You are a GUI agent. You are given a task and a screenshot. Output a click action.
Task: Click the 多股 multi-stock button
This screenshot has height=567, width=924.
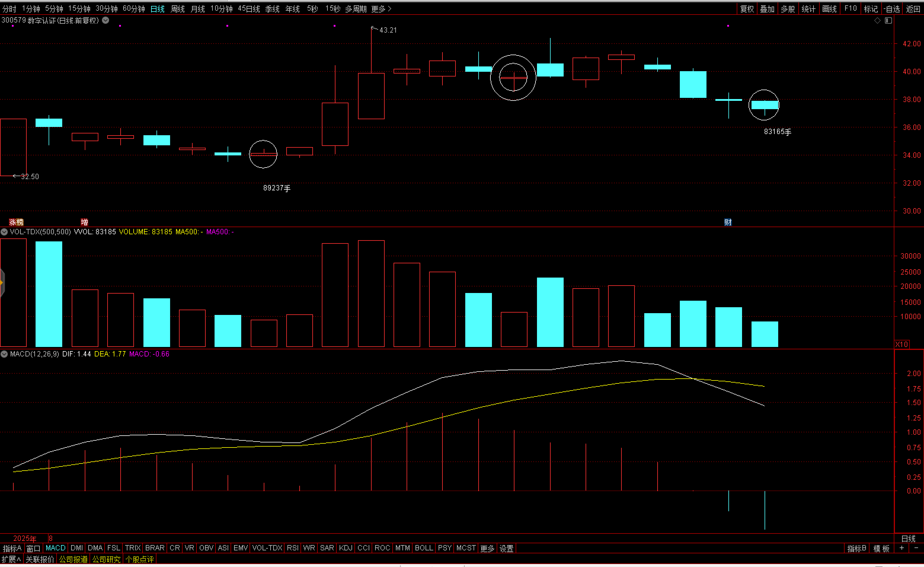coord(788,9)
